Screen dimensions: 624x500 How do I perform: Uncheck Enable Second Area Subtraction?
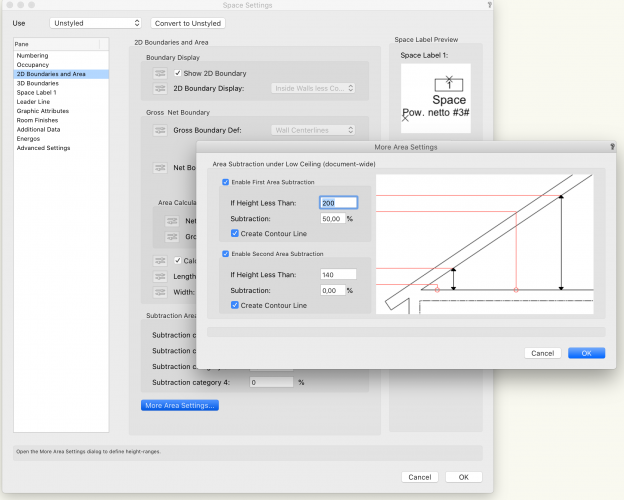point(225,254)
